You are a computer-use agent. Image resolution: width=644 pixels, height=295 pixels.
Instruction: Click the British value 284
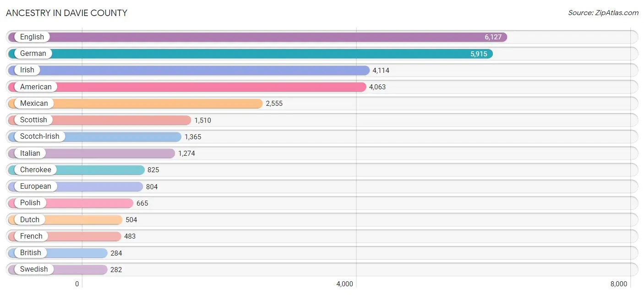(x=116, y=253)
